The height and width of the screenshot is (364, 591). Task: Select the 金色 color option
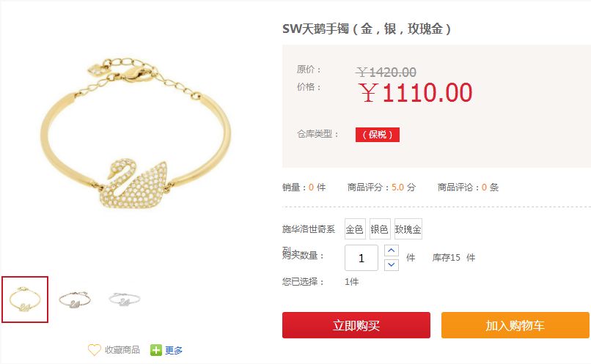[355, 229]
